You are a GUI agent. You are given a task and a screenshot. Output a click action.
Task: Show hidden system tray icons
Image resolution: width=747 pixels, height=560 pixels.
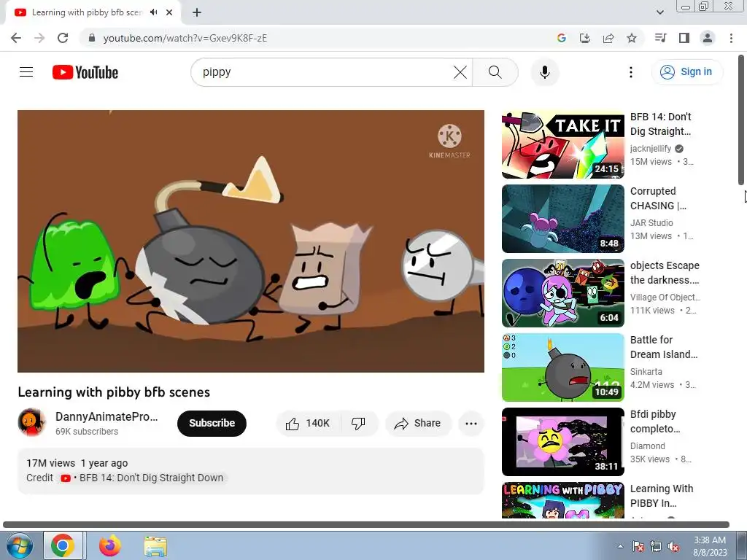tap(620, 546)
